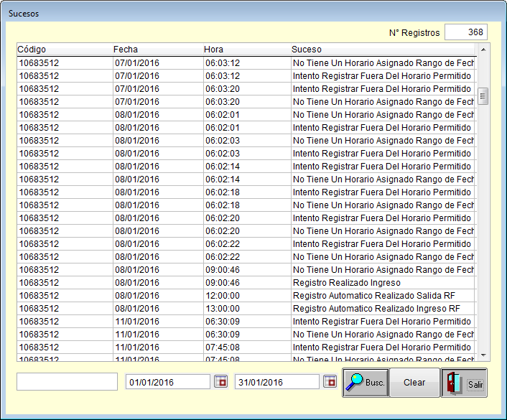The width and height of the screenshot is (507, 420).
Task: Click the scrollbar down arrow
Action: tap(483, 355)
